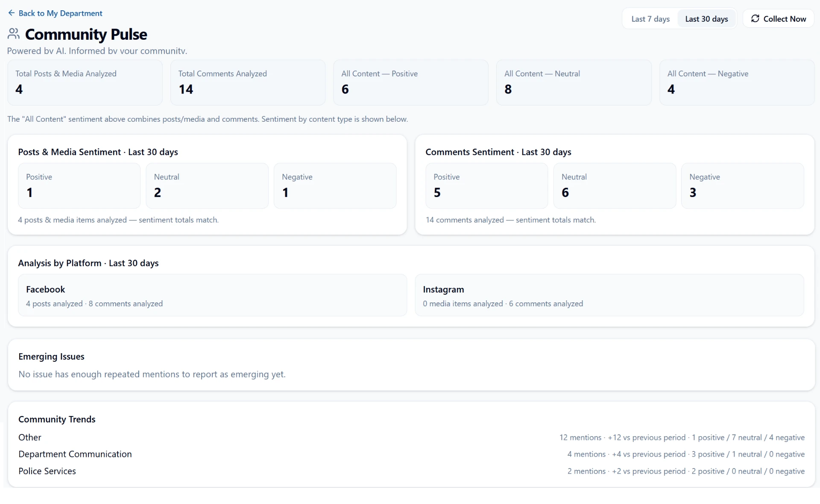This screenshot has height=504, width=820.
Task: Click the Community Pulse people icon
Action: point(14,34)
